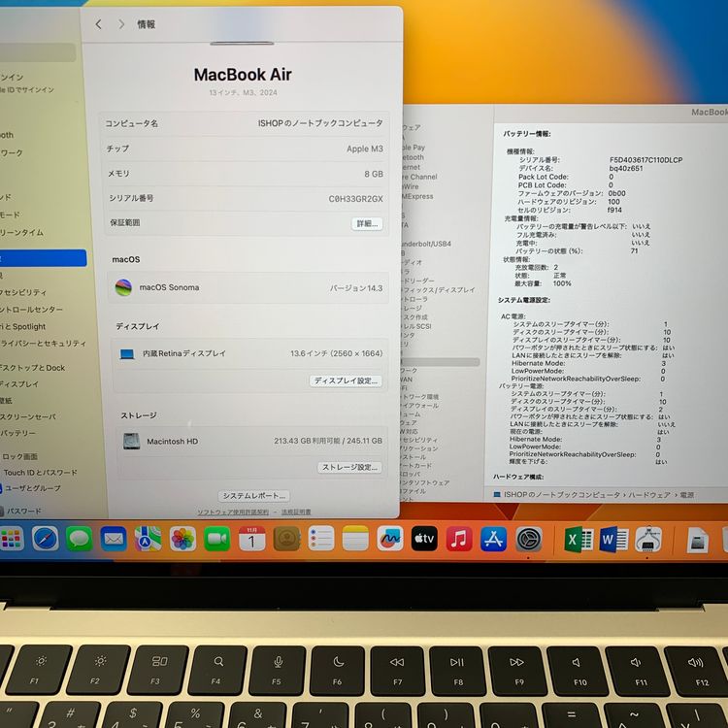Click the macOS Sonoma icon in the settings window

click(123, 288)
